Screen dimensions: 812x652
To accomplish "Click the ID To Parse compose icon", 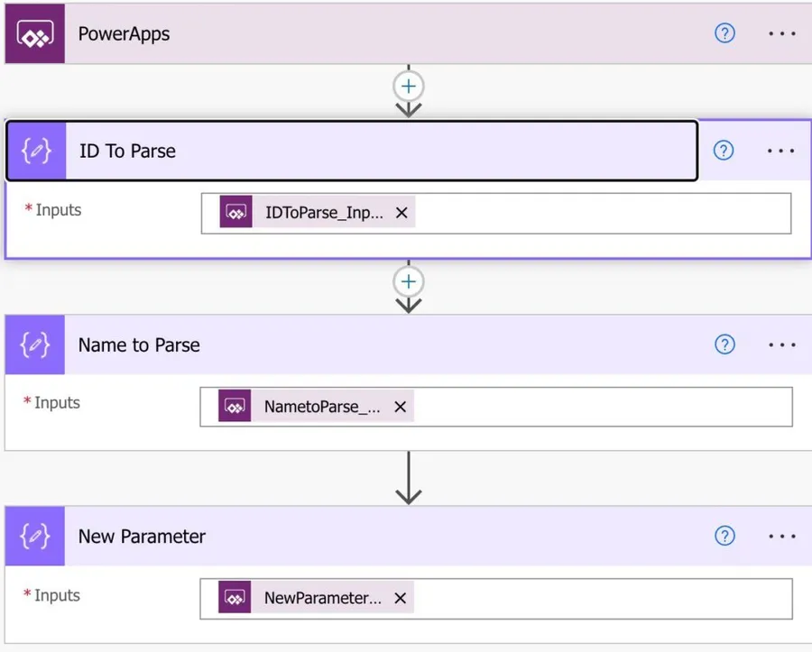I will pos(37,151).
